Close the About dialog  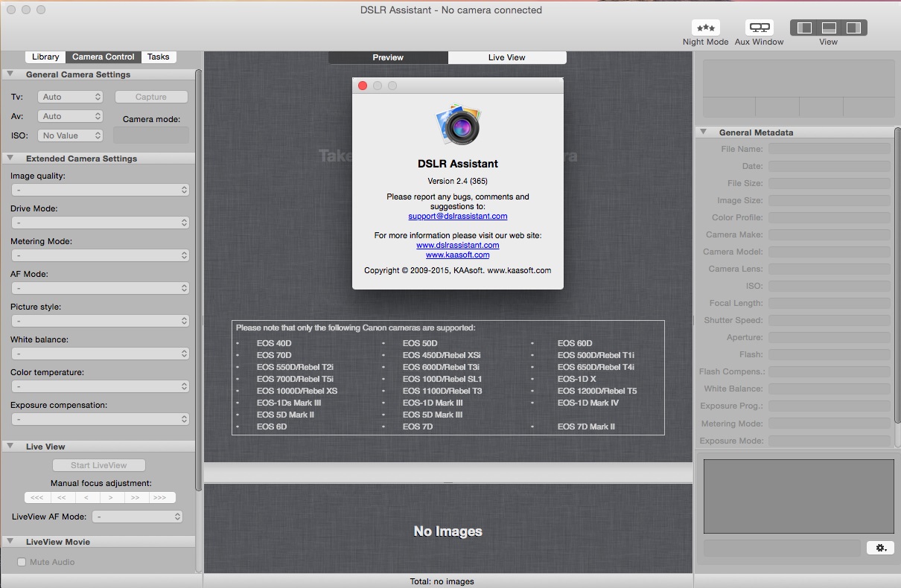tap(363, 86)
